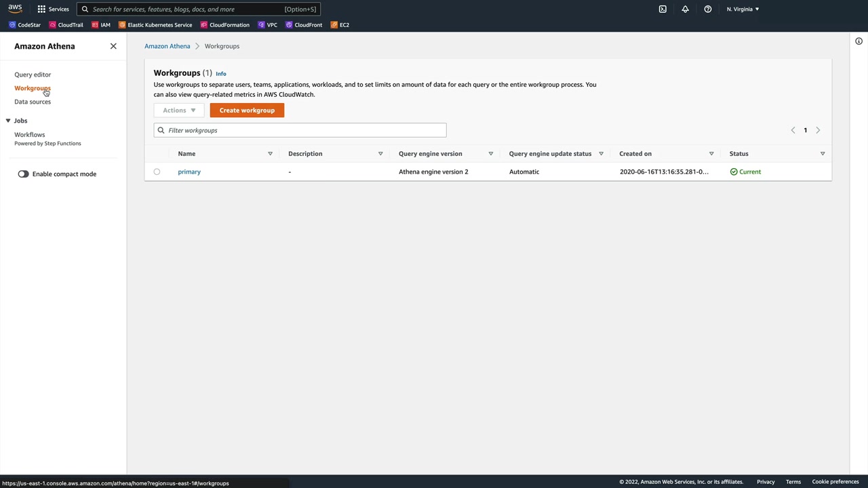The image size is (868, 488).
Task: Focus the AWS services search bar
Action: coord(198,9)
